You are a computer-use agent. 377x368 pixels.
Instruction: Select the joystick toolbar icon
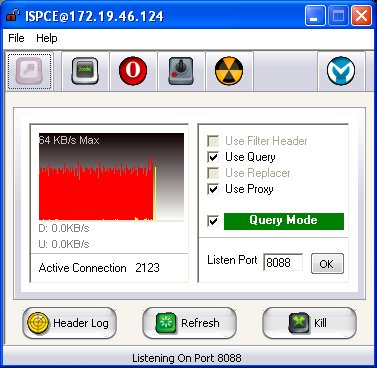181,71
